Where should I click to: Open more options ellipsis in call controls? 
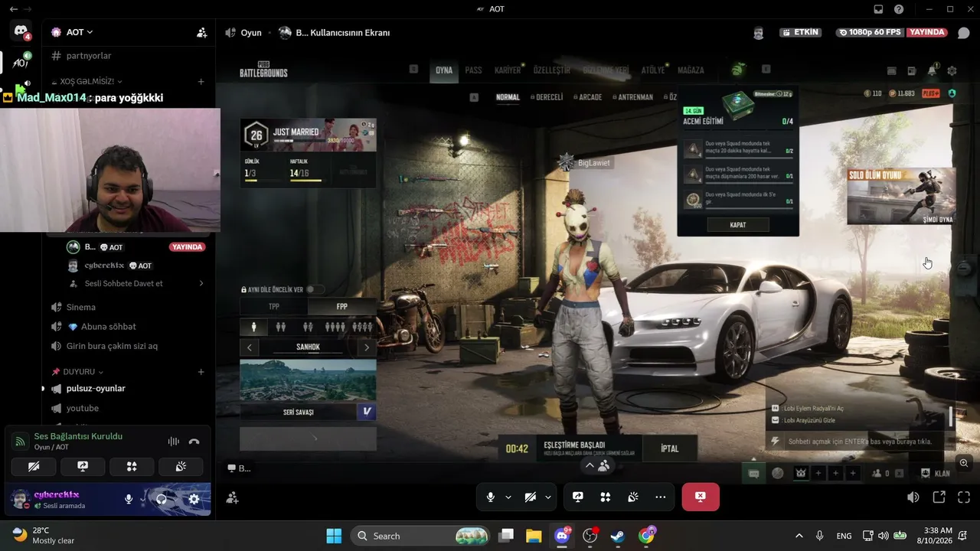(661, 497)
